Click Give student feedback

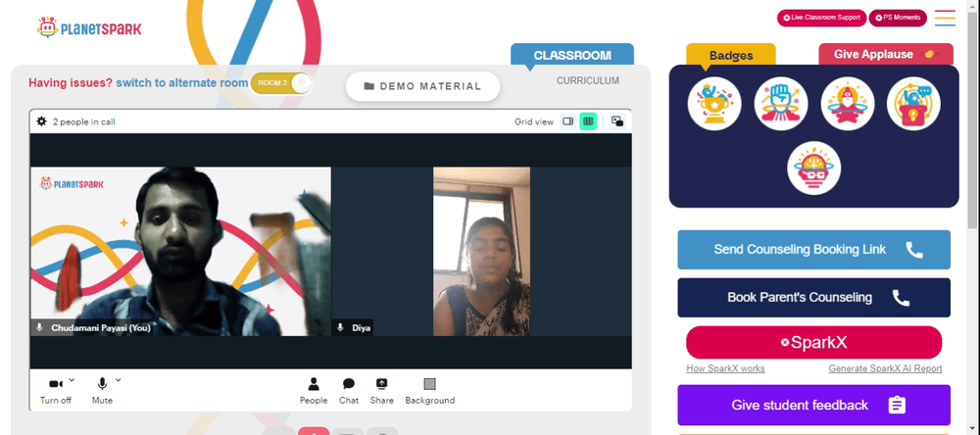(x=813, y=405)
